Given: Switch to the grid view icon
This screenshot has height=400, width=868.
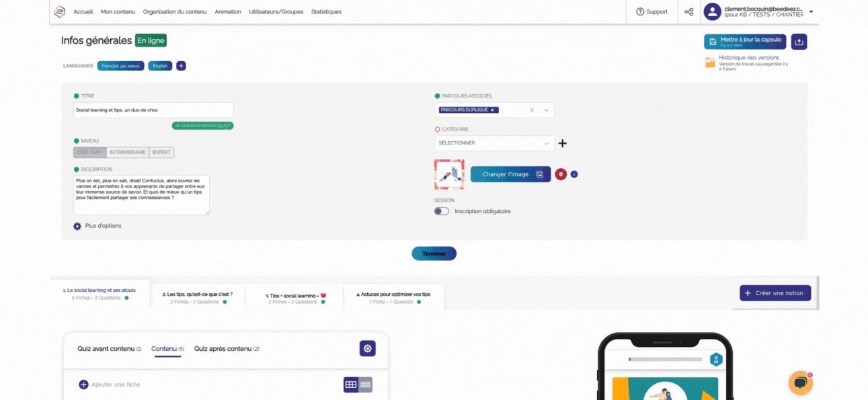Looking at the screenshot, I should pyautogui.click(x=350, y=385).
